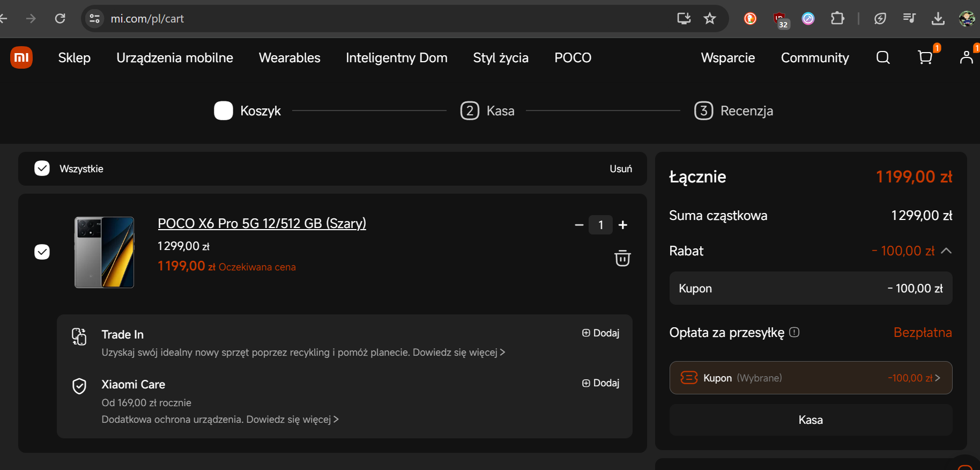Open the shopping cart icon
Screen dimensions: 980x470
(x=925, y=57)
